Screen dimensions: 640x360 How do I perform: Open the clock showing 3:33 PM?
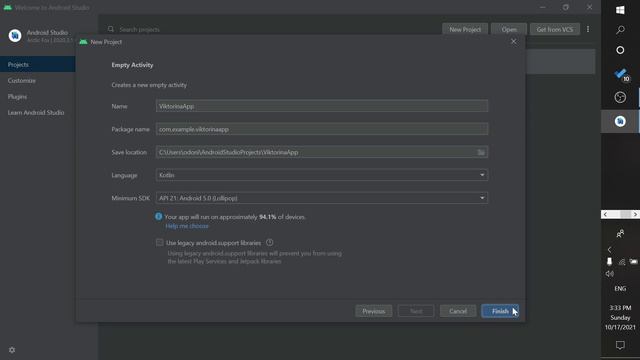tap(620, 317)
